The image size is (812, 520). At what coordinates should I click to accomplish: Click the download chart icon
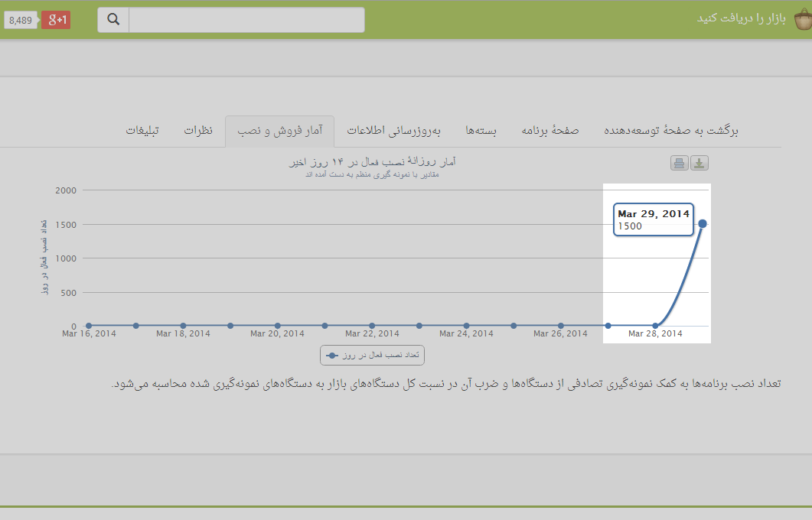point(699,163)
